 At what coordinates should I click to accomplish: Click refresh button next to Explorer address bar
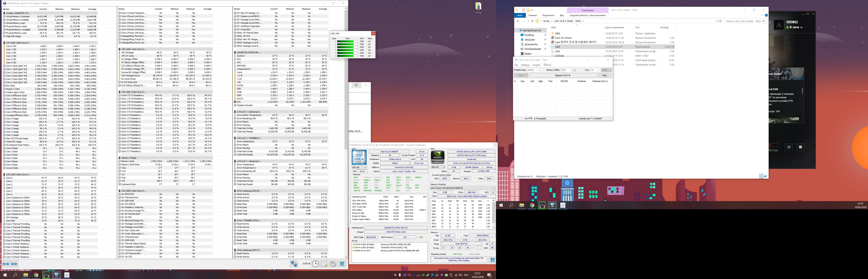[x=720, y=21]
